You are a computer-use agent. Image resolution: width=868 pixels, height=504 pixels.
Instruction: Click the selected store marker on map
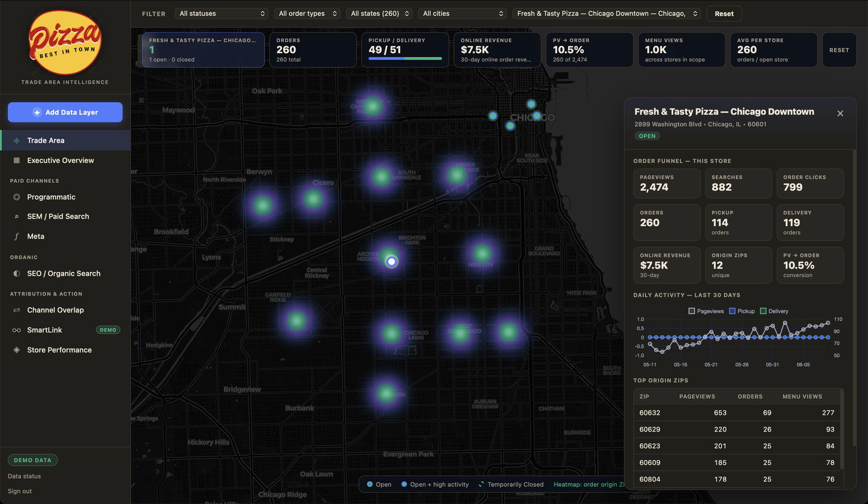pos(392,262)
